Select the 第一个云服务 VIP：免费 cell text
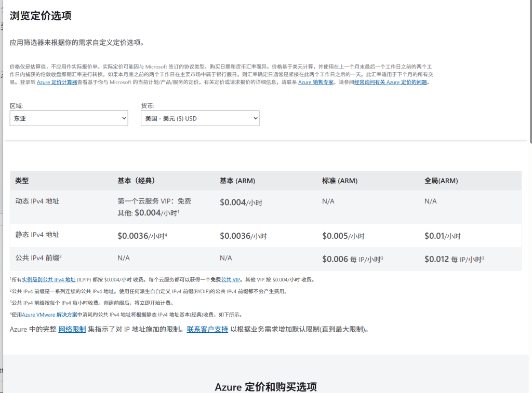This screenshot has width=532, height=393. (x=154, y=201)
